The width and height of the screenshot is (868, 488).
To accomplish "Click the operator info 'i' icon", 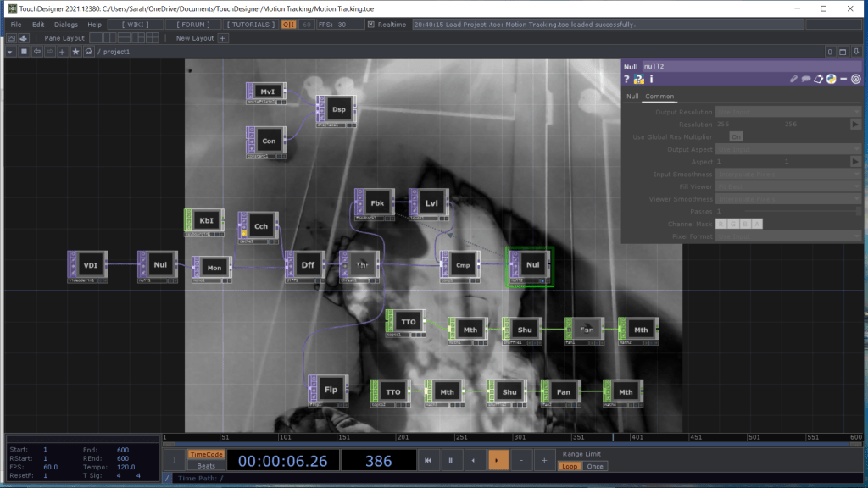I will pos(651,80).
